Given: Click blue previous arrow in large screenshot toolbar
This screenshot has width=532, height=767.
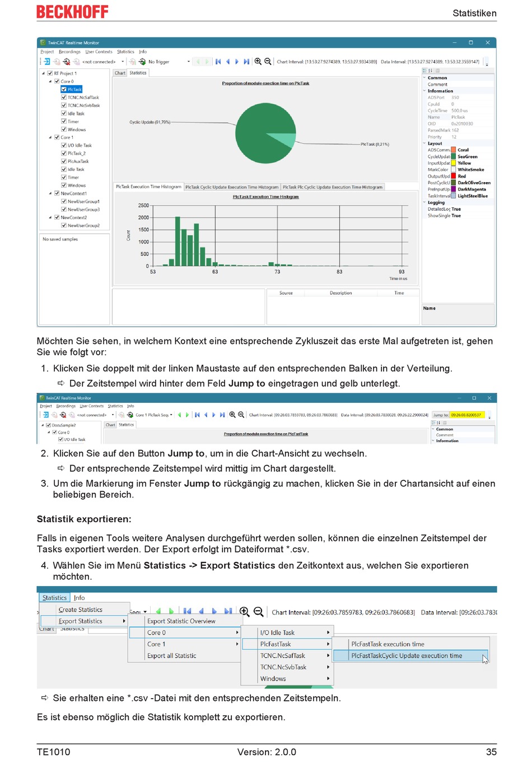Looking at the screenshot, I should [x=227, y=62].
